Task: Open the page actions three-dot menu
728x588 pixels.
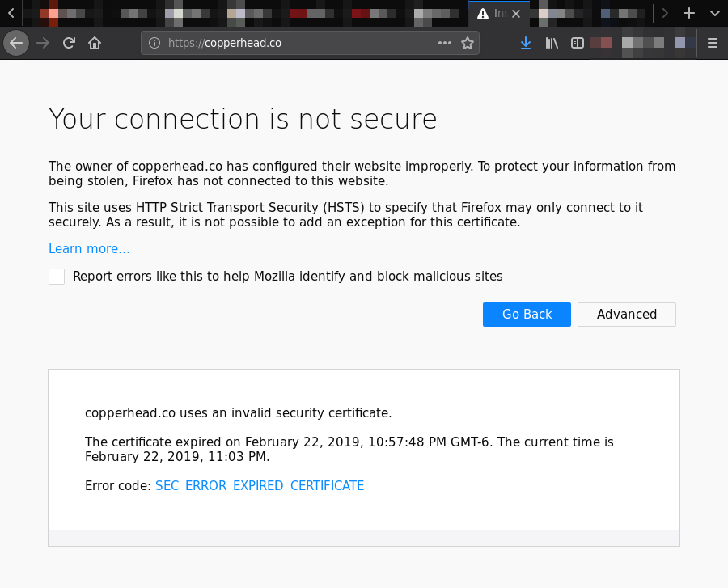Action: [x=444, y=43]
